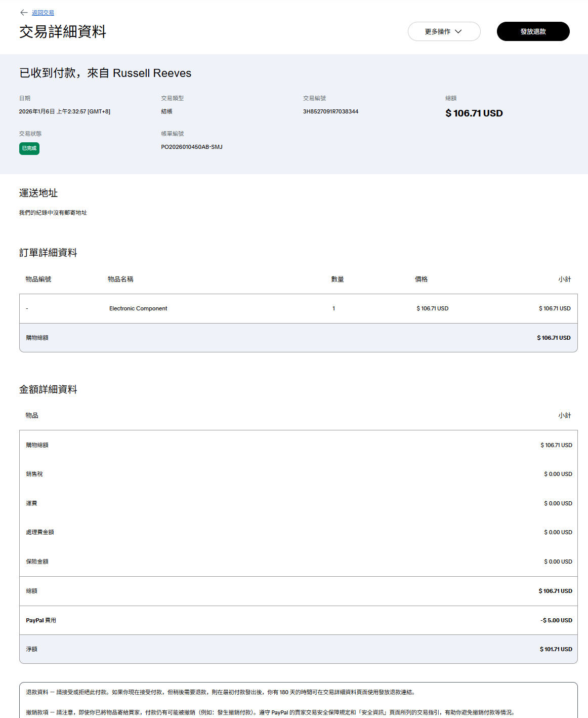588x718 pixels.
Task: Click the 物品編號 column header
Action: point(38,279)
